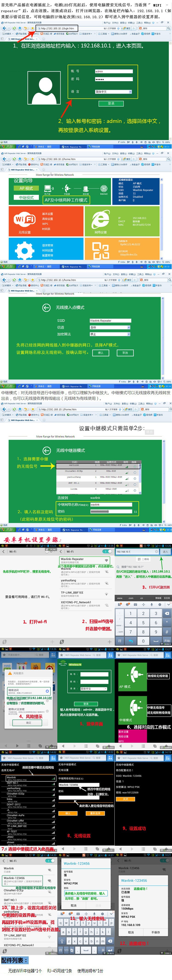
Task: Tap the number 1 key on phone keypad
Action: tap(130, 613)
